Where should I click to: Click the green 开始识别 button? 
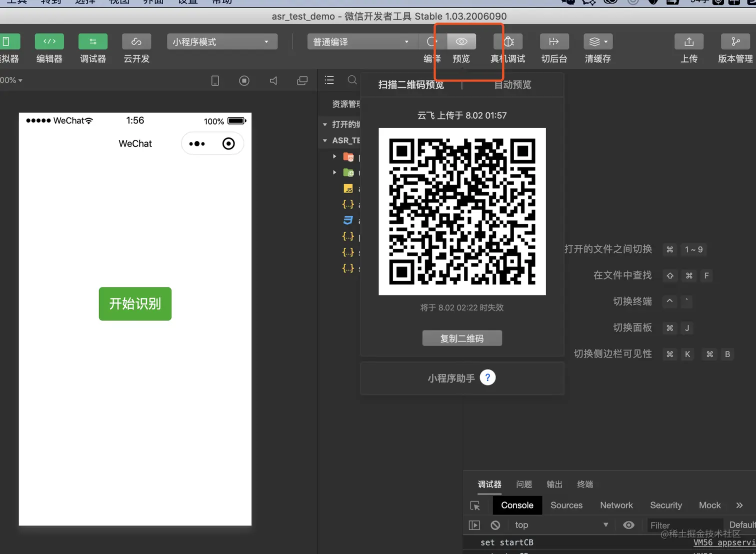click(135, 303)
